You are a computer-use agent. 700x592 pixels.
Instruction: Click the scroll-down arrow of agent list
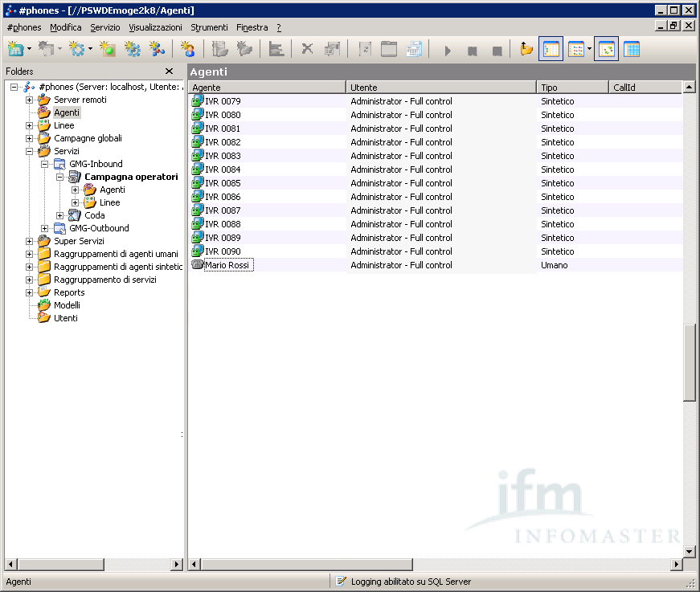(x=689, y=552)
